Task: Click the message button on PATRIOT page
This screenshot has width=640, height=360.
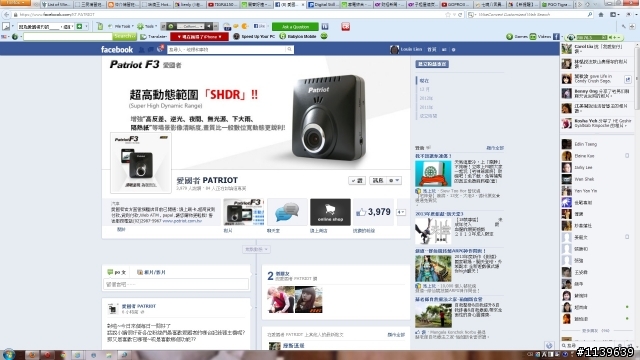Action: (378, 180)
